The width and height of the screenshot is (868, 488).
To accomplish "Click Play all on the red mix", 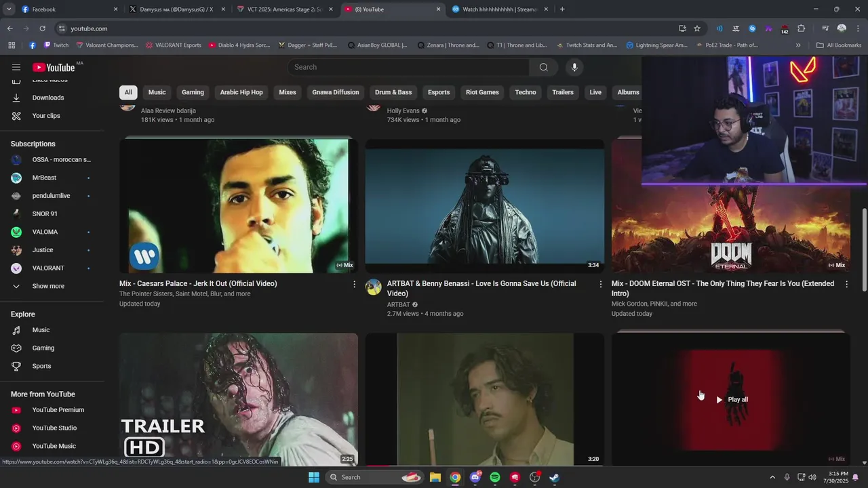I will tap(732, 399).
